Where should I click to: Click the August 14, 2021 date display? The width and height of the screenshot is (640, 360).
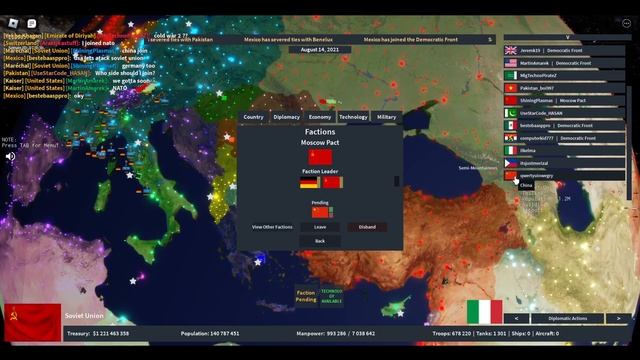coord(320,50)
